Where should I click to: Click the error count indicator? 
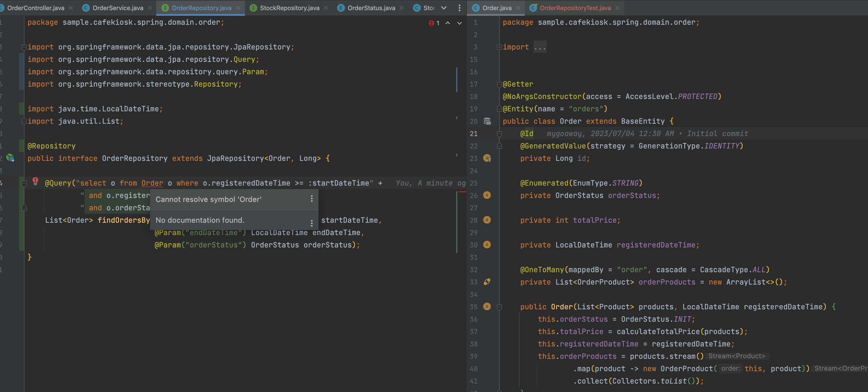(x=434, y=23)
